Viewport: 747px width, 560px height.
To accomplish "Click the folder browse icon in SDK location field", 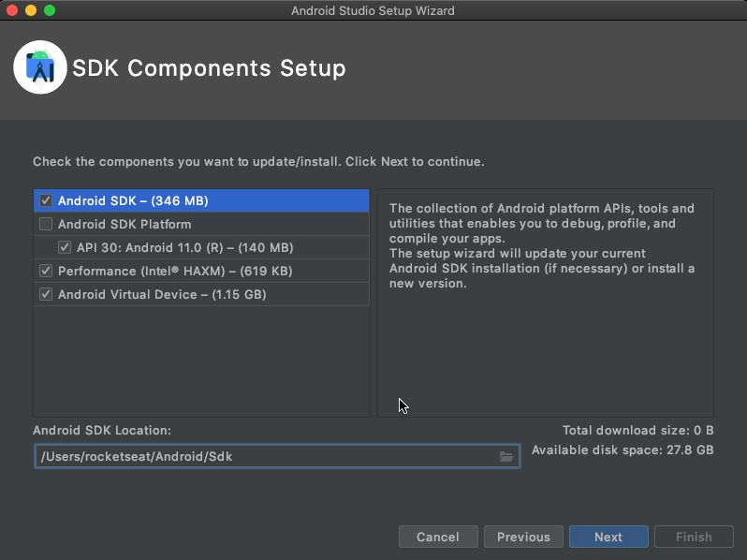I will [505, 457].
